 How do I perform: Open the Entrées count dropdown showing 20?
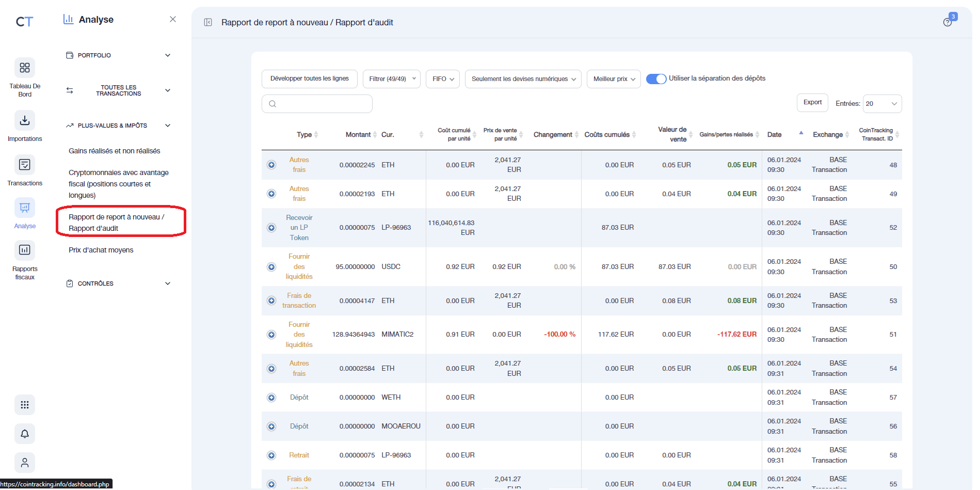882,104
